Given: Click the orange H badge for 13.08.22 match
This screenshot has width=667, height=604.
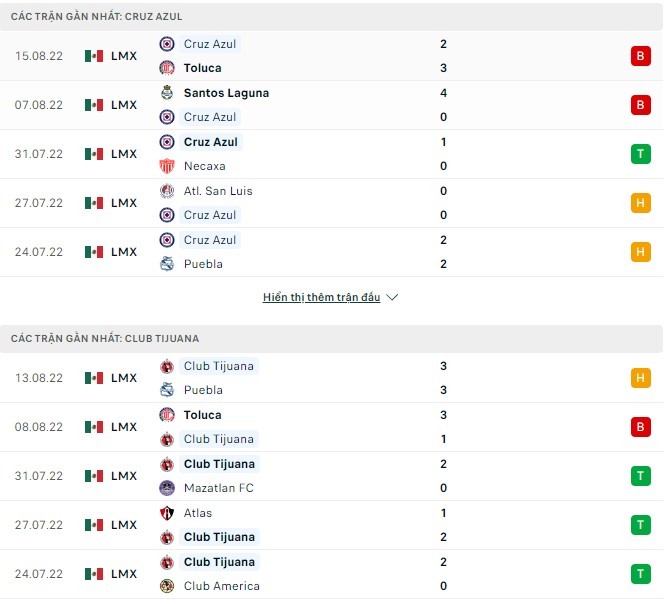Looking at the screenshot, I should pyautogui.click(x=640, y=378).
